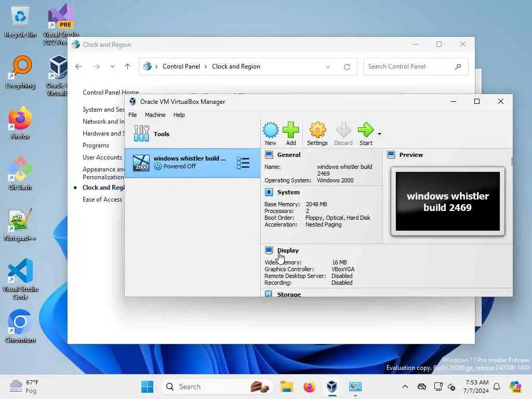Switch to VirtualBox taskbar icon
Viewport: 532px width, 399px height.
click(332, 387)
